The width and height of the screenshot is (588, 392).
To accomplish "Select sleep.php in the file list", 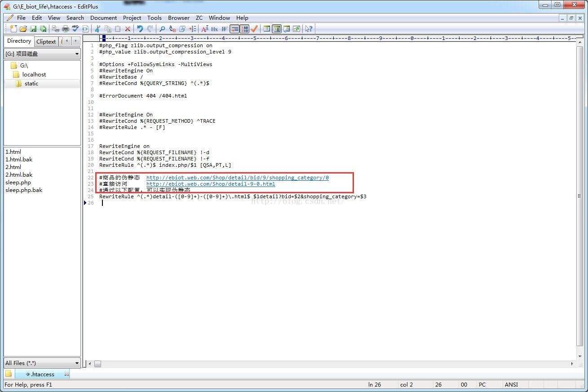I will point(18,183).
